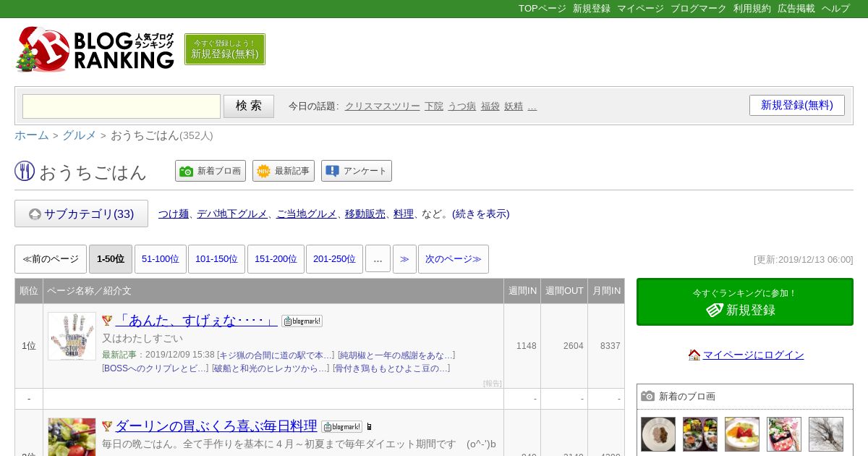Screen dimensions: 868x456
Task: Open マイページにログイン link
Action: tap(753, 355)
